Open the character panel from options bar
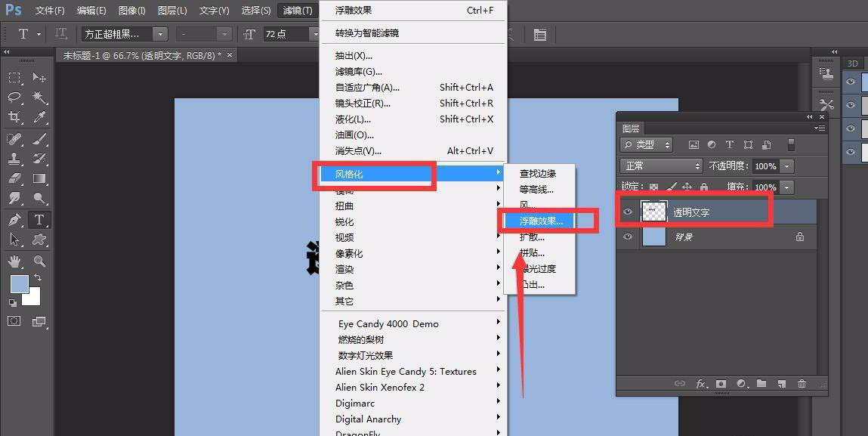This screenshot has height=436, width=868. point(539,34)
